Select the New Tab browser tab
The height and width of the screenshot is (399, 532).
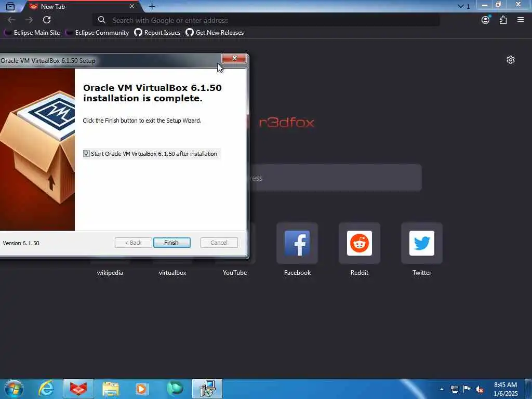pyautogui.click(x=81, y=6)
